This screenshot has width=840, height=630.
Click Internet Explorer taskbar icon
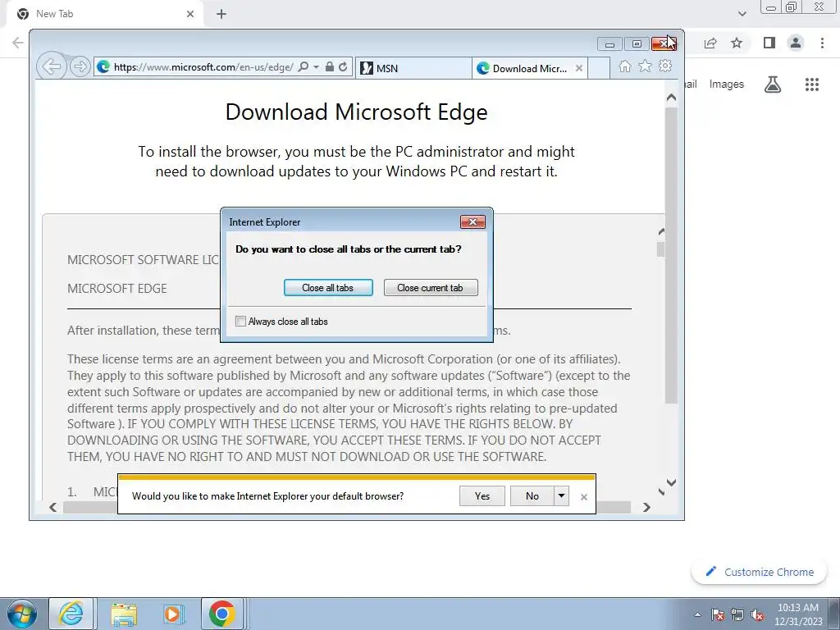click(71, 614)
